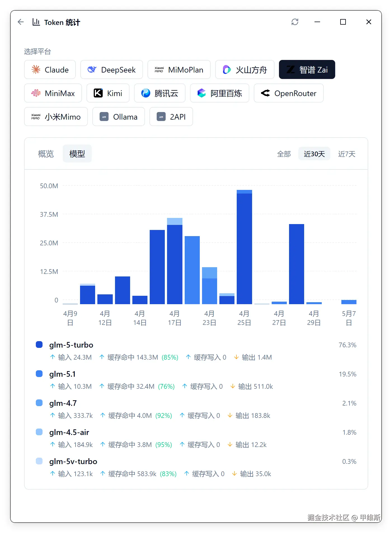Click the Token statistics bar chart icon
This screenshot has height=533, width=392.
36,22
